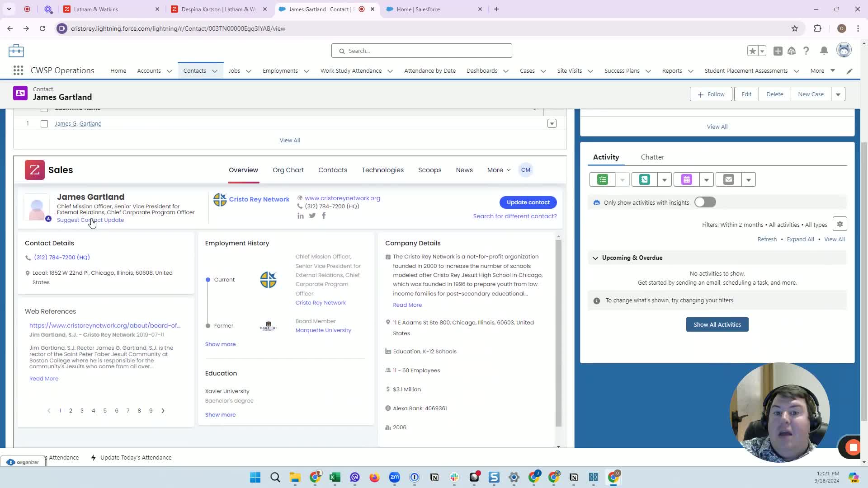Click the Facebook icon in ZoomInfo panel
This screenshot has height=488, width=868.
[324, 216]
